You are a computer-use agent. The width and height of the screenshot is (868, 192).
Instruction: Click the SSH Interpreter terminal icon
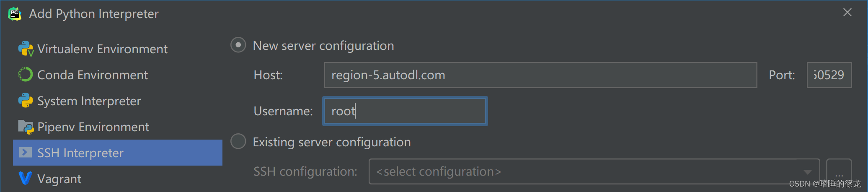tap(26, 152)
